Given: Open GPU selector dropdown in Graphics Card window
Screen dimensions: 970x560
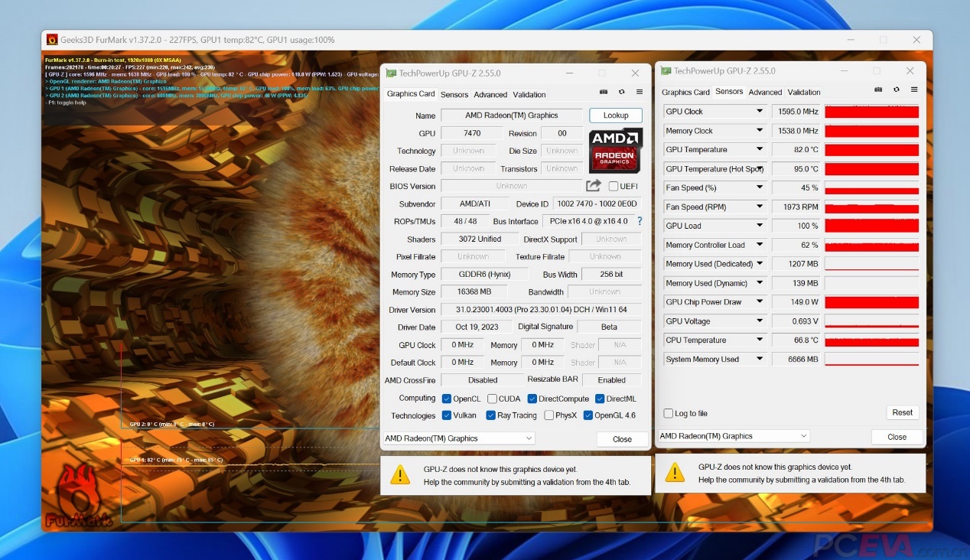Looking at the screenshot, I should click(459, 438).
